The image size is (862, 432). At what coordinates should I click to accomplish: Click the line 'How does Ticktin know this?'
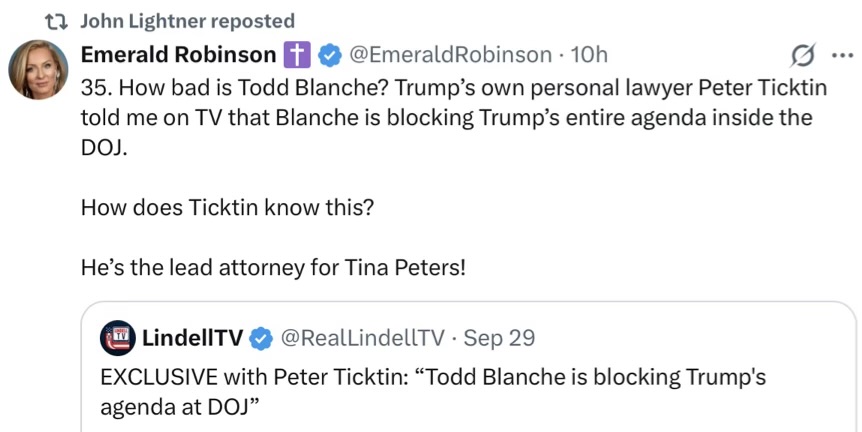click(x=226, y=208)
